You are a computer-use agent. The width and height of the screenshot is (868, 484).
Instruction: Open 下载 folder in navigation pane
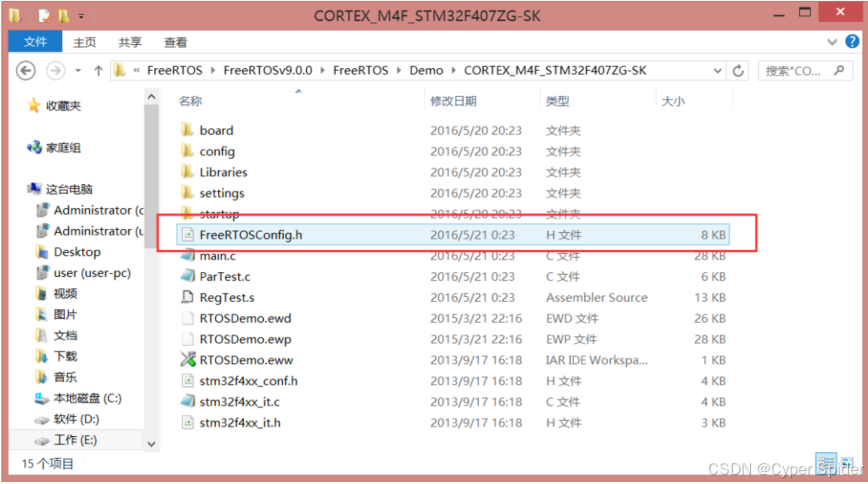[65, 356]
